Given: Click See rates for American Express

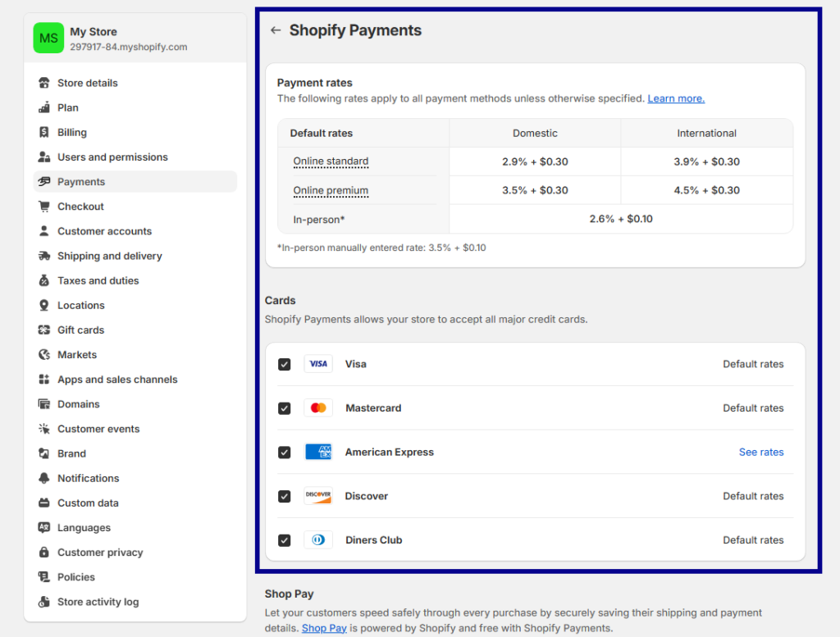Looking at the screenshot, I should (x=761, y=453).
